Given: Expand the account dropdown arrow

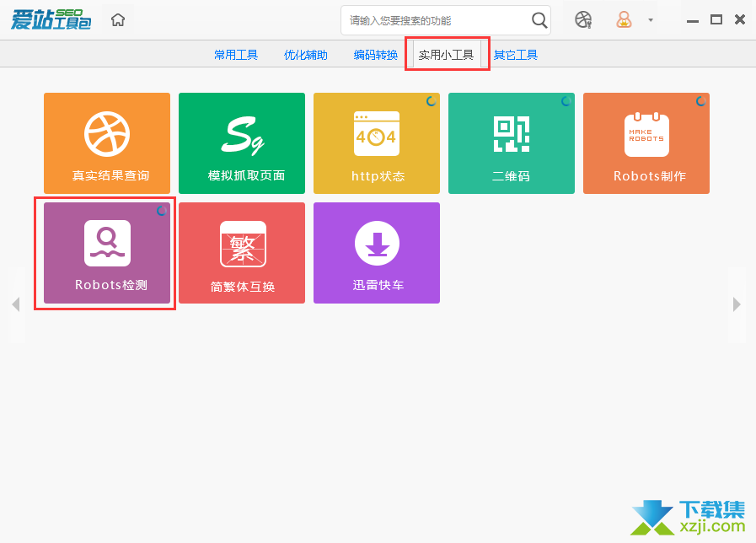Looking at the screenshot, I should point(651,20).
